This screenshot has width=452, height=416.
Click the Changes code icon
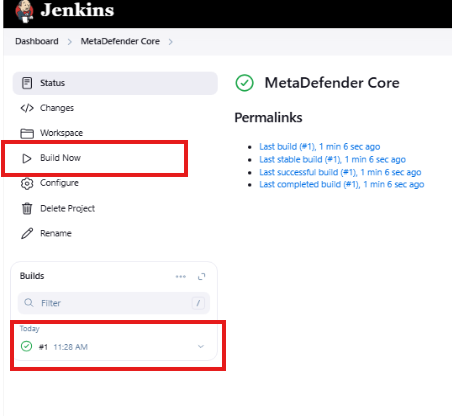pos(27,108)
